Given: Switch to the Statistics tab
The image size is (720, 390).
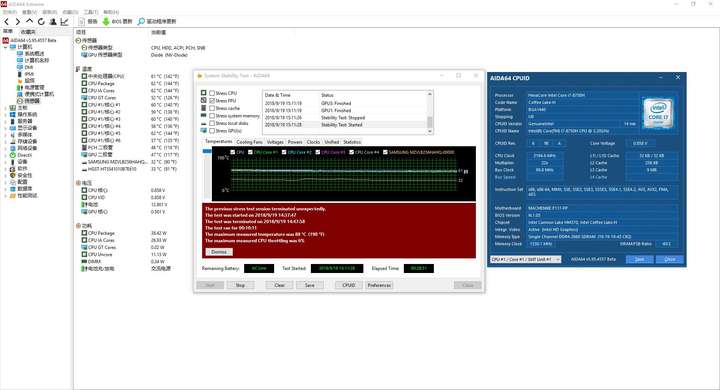Looking at the screenshot, I should pyautogui.click(x=352, y=142).
